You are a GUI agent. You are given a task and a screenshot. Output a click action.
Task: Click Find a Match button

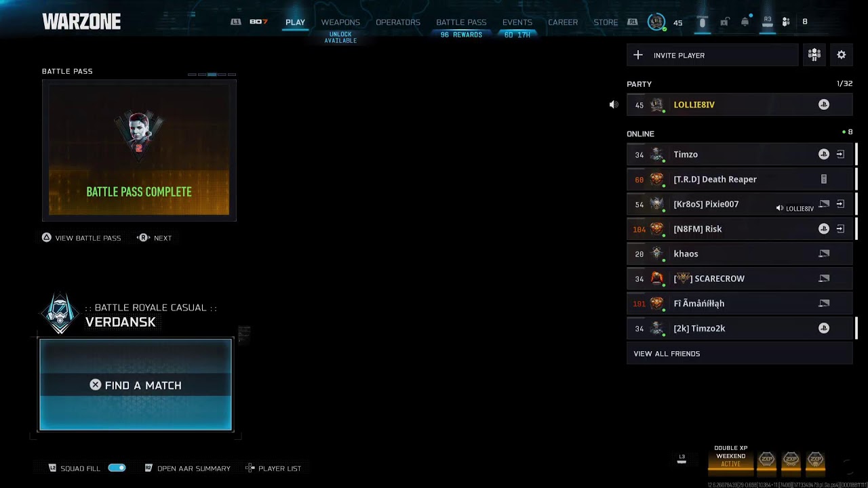pos(136,385)
